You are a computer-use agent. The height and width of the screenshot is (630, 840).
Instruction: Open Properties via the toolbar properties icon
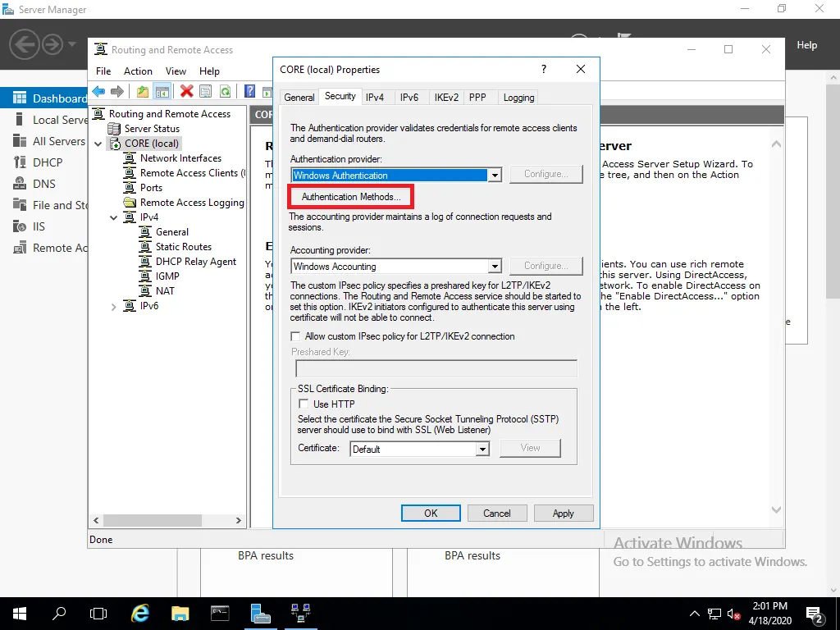pos(206,92)
